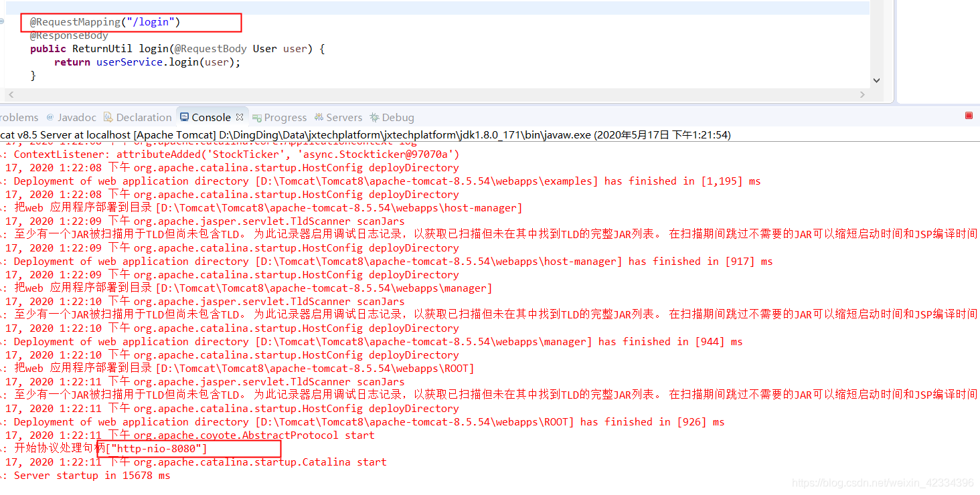This screenshot has width=980, height=495.
Task: Click the Declaration view icon
Action: point(108,117)
